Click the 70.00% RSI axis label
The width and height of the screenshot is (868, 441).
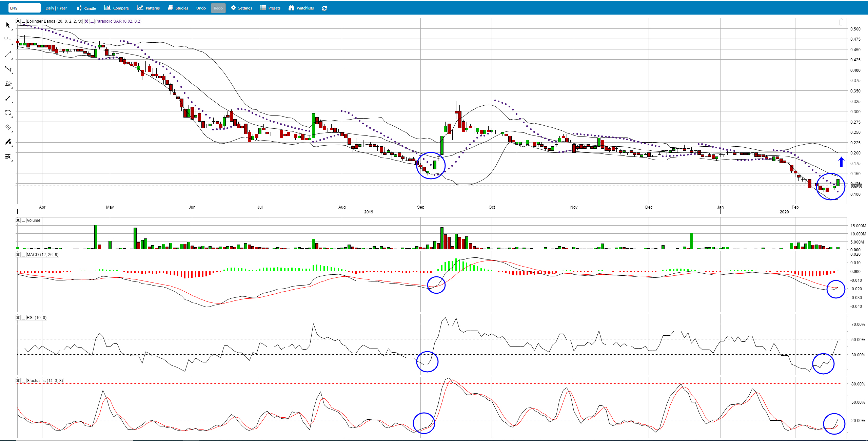point(858,324)
